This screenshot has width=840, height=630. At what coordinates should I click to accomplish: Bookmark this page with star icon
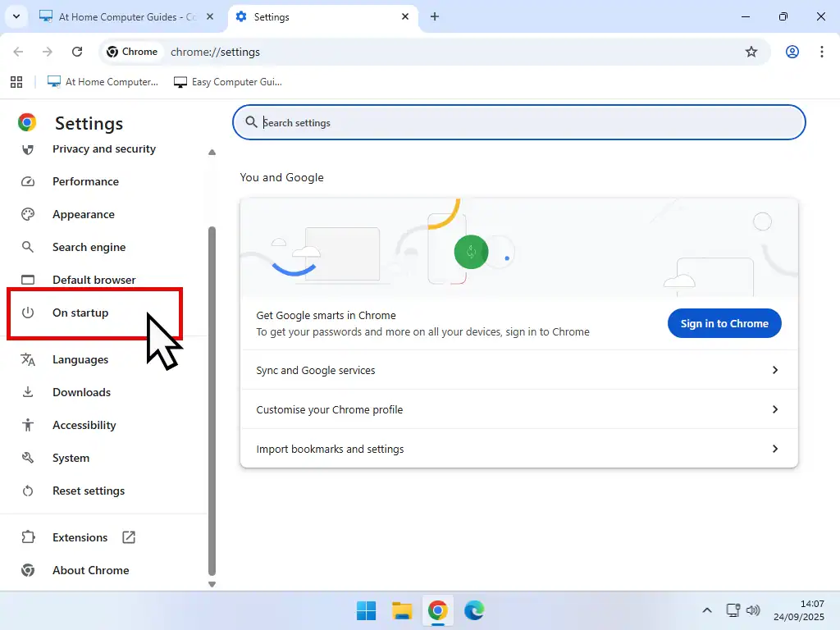pos(751,52)
